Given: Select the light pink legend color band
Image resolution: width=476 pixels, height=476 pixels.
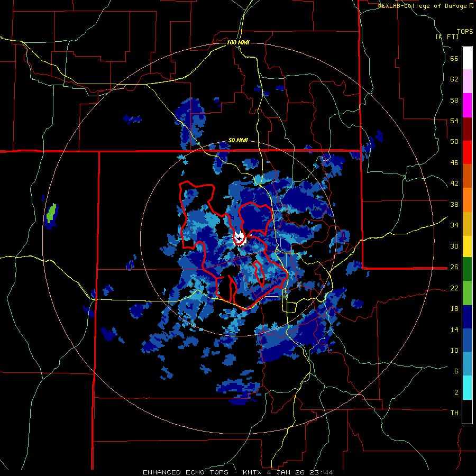Looking at the screenshot, I should point(467,81).
